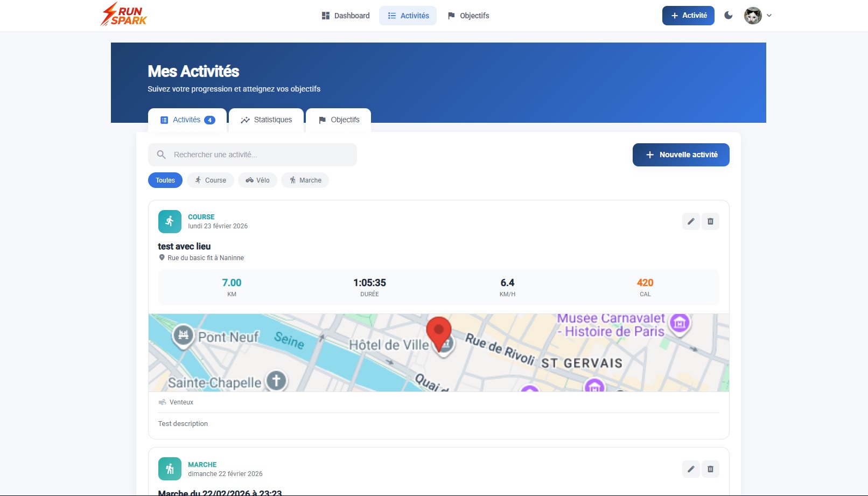Image resolution: width=868 pixels, height=496 pixels.
Task: Activate the 'Course' filter chip
Action: pyautogui.click(x=211, y=180)
